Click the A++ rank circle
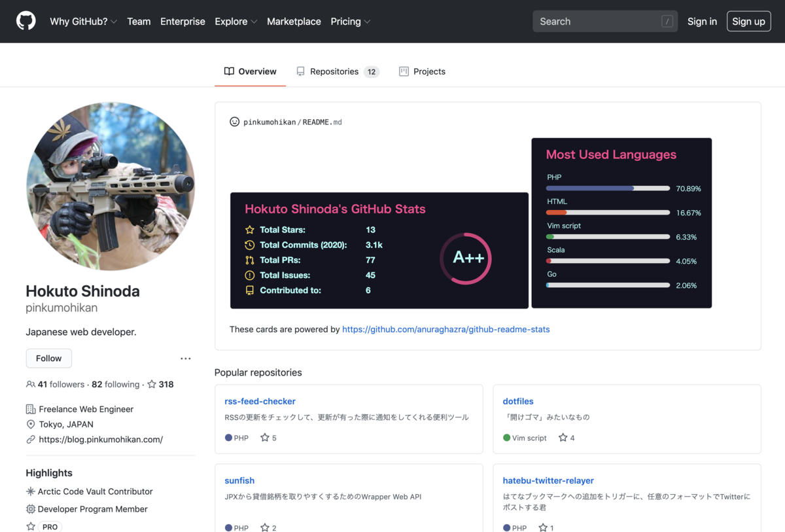The width and height of the screenshot is (785, 532). coord(466,258)
